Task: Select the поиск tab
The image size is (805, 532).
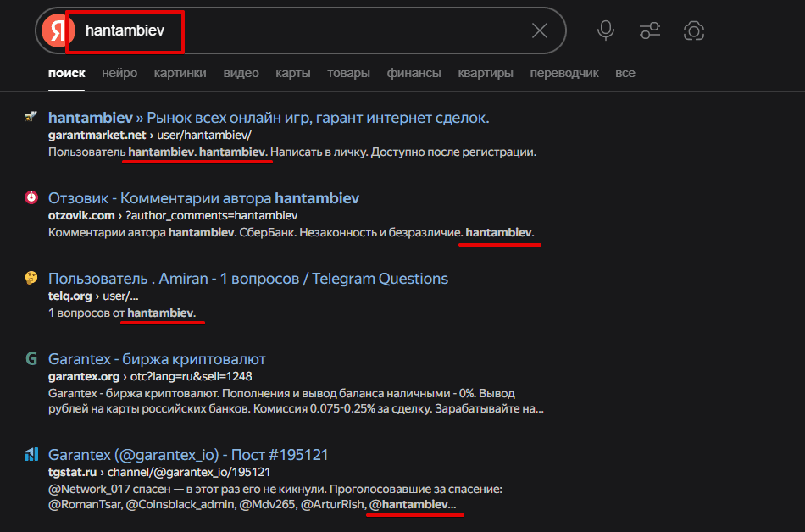Action: pos(67,74)
